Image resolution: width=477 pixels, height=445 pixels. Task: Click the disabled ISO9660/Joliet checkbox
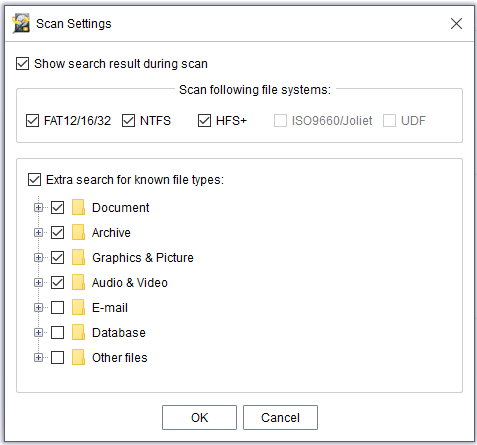click(280, 120)
